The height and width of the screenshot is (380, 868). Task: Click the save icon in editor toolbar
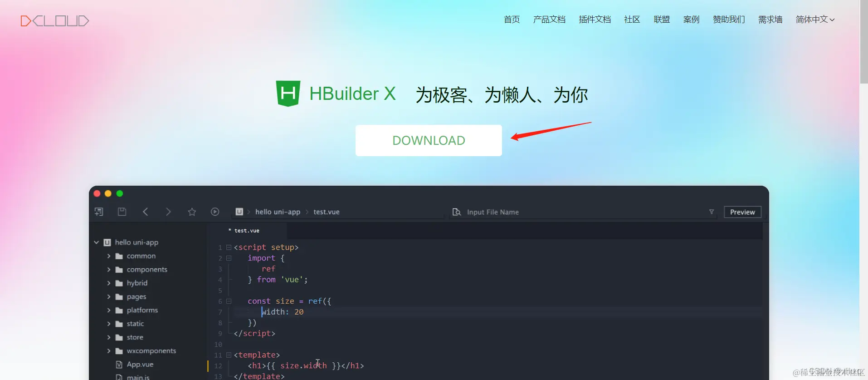point(122,212)
